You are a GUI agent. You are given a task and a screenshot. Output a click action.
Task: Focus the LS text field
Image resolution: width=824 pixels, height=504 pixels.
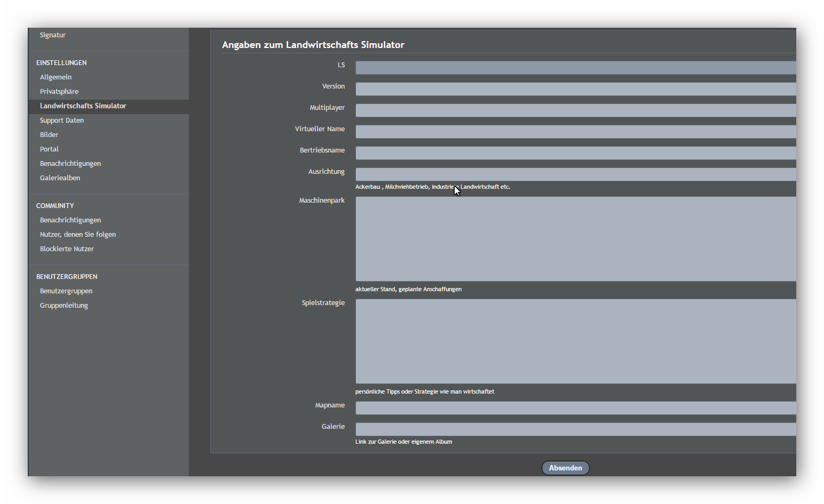(x=575, y=68)
